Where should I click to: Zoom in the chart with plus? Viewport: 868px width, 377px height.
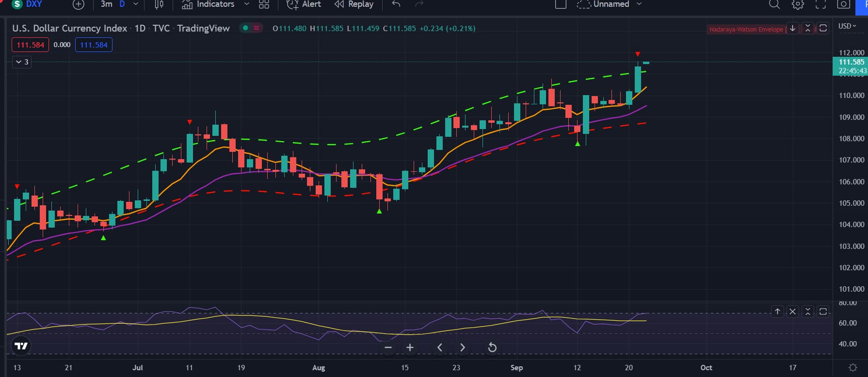(x=410, y=347)
